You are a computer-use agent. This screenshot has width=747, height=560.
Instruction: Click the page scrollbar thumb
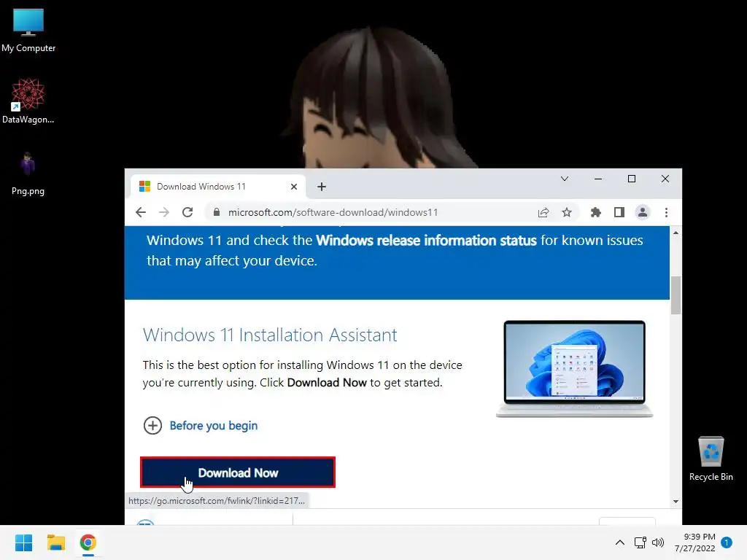676,295
